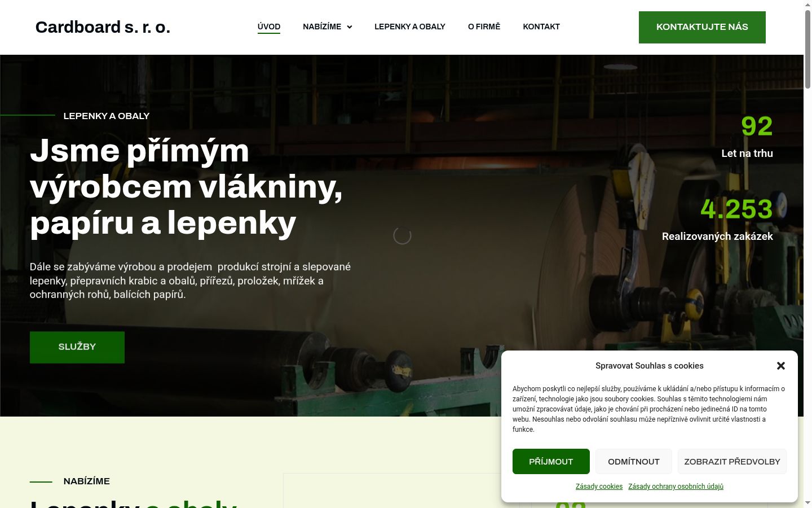This screenshot has height=508, width=812.
Task: Open the Nabízíme menu item
Action: click(322, 27)
